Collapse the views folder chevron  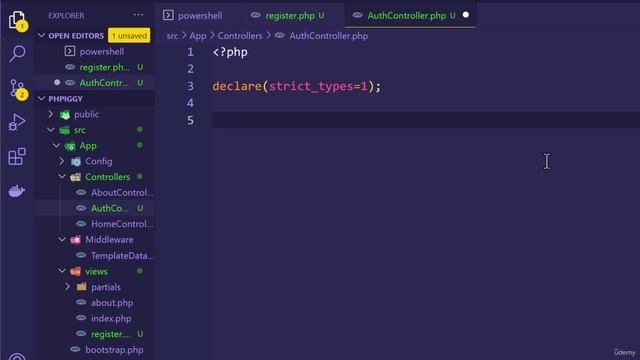pyautogui.click(x=62, y=271)
